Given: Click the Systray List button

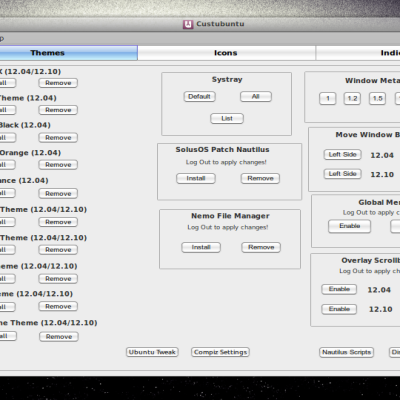Looking at the screenshot, I should (227, 119).
